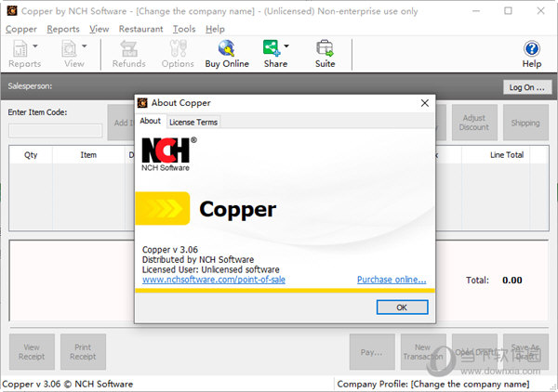The height and width of the screenshot is (392, 558).
Task: Open the nchsoftware.com point-of-sale link
Action: (214, 280)
